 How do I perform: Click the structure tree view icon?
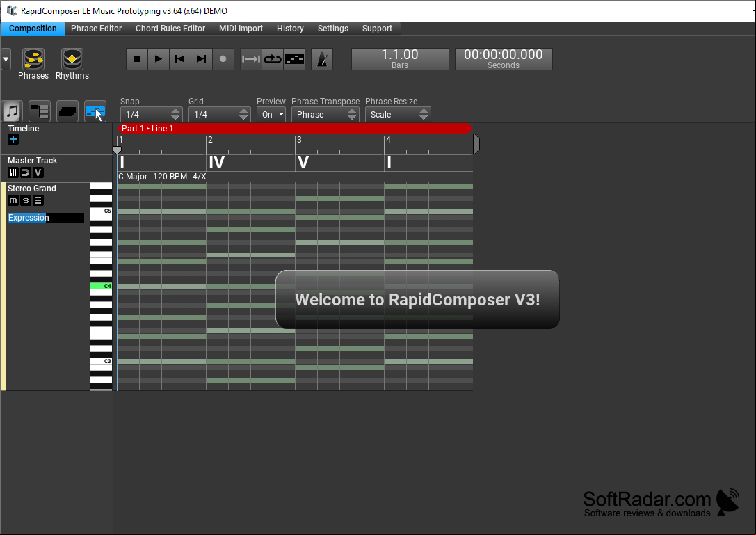tap(40, 111)
